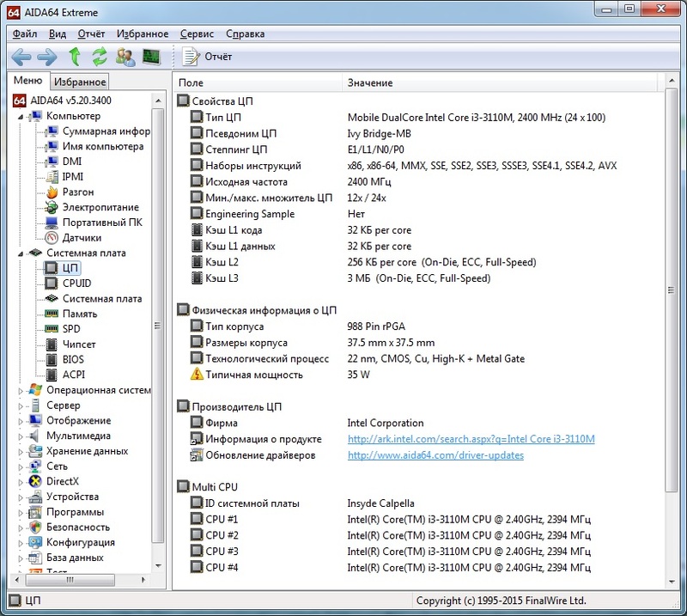Screen dimensions: 687x616
Task: Select the Кэш L3 row
Action: [418, 278]
